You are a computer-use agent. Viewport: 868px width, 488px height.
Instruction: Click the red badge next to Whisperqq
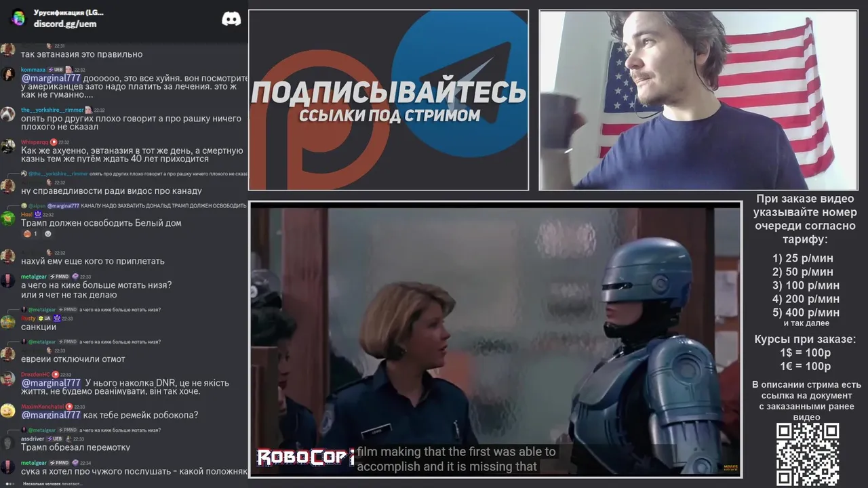click(54, 142)
